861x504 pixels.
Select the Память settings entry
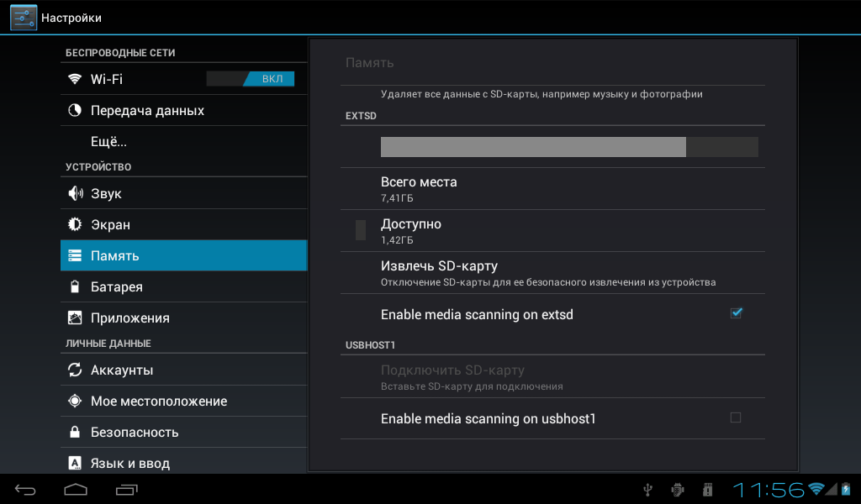coord(184,255)
